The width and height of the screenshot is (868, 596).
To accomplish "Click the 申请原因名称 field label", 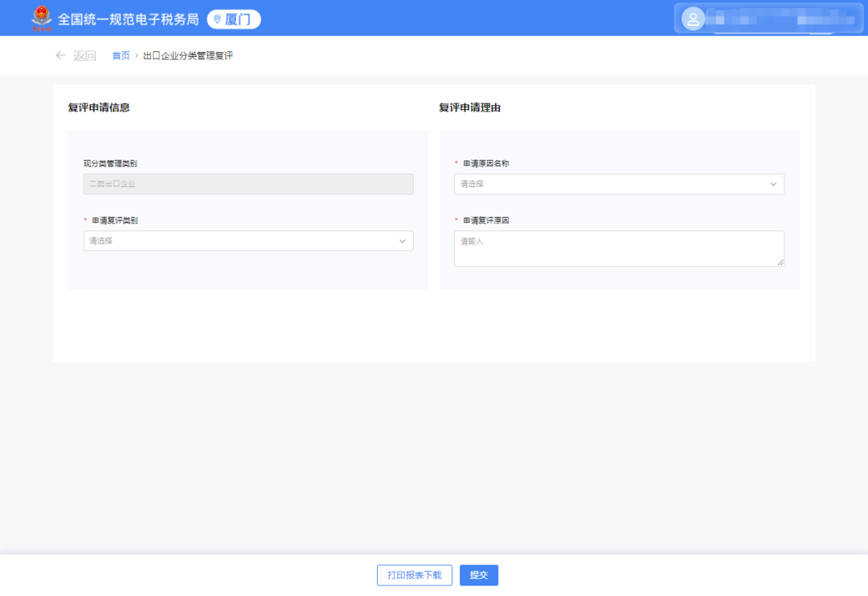I will point(486,163).
